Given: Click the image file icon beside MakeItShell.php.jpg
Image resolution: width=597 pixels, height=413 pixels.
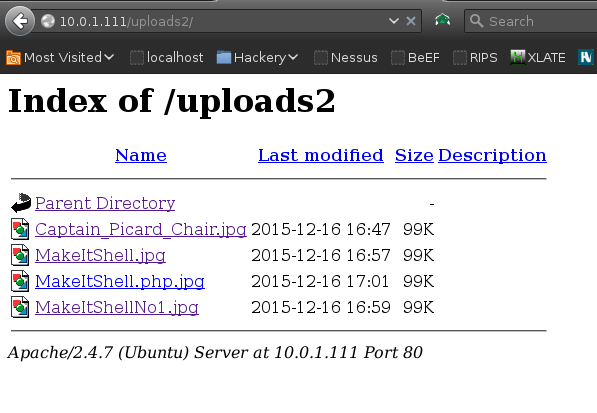Looking at the screenshot, I should click(20, 281).
